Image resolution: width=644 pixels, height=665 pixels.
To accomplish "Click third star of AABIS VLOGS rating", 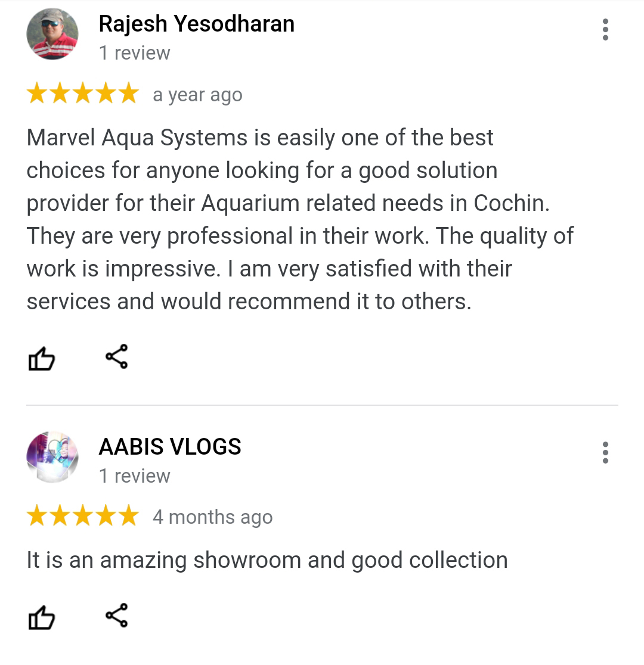I will pos(83,515).
